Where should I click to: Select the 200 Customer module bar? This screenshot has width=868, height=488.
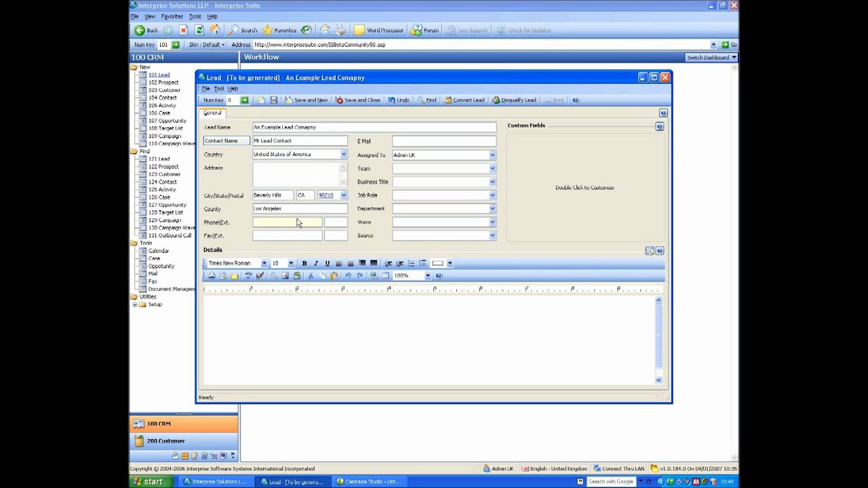pos(184,441)
